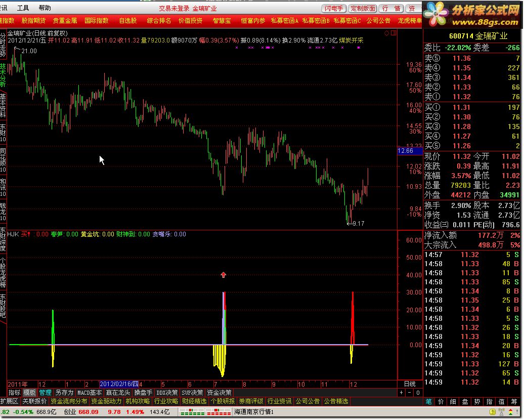Apply the DDX决策 template
This screenshot has height=420, width=524.
pyautogui.click(x=167, y=393)
